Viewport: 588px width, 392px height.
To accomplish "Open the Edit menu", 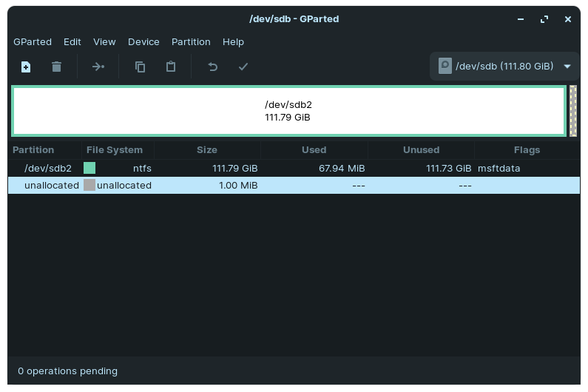I will [72, 42].
